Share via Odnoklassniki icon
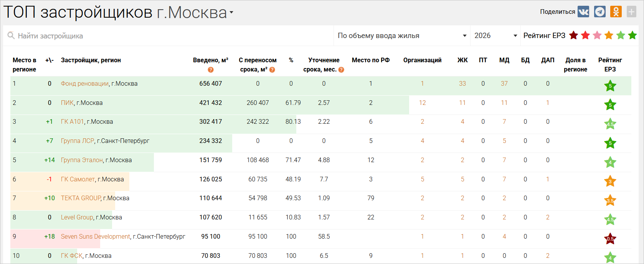644x264 pixels. (616, 12)
